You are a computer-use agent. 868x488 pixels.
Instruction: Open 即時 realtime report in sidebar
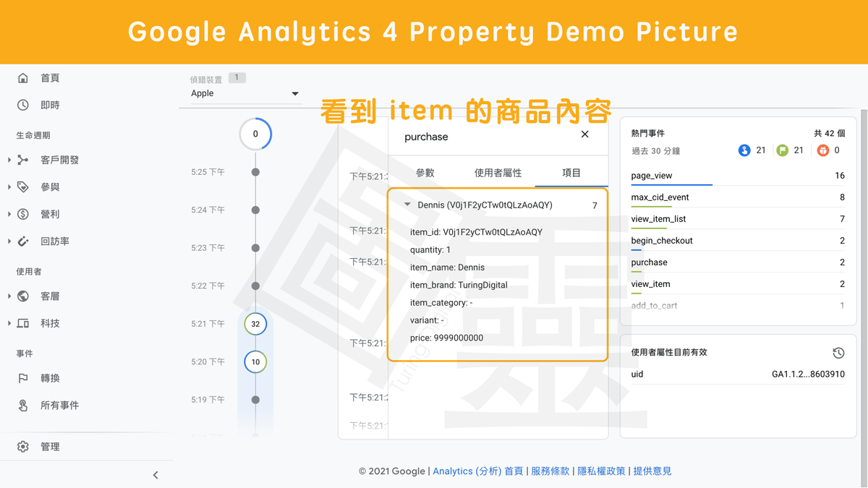(x=50, y=106)
